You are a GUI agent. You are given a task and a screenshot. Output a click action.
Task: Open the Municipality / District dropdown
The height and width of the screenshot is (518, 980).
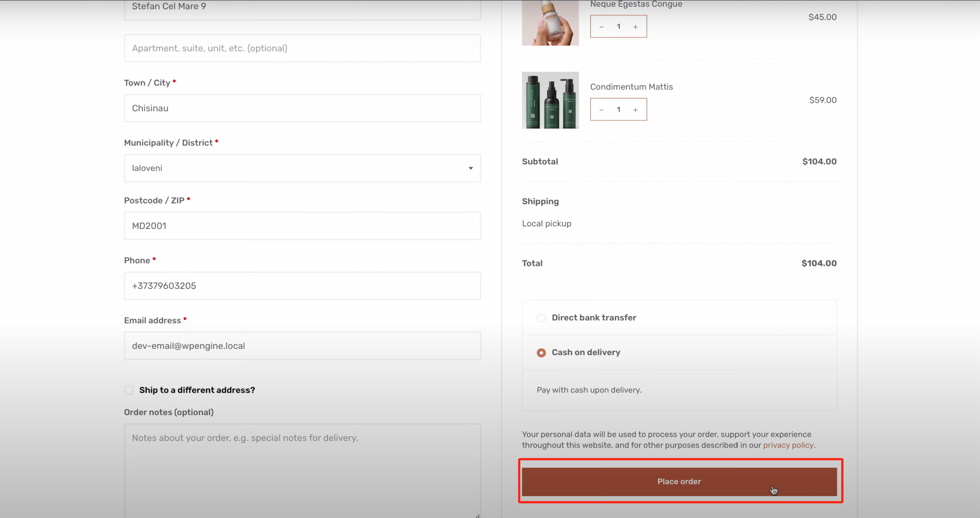[302, 168]
